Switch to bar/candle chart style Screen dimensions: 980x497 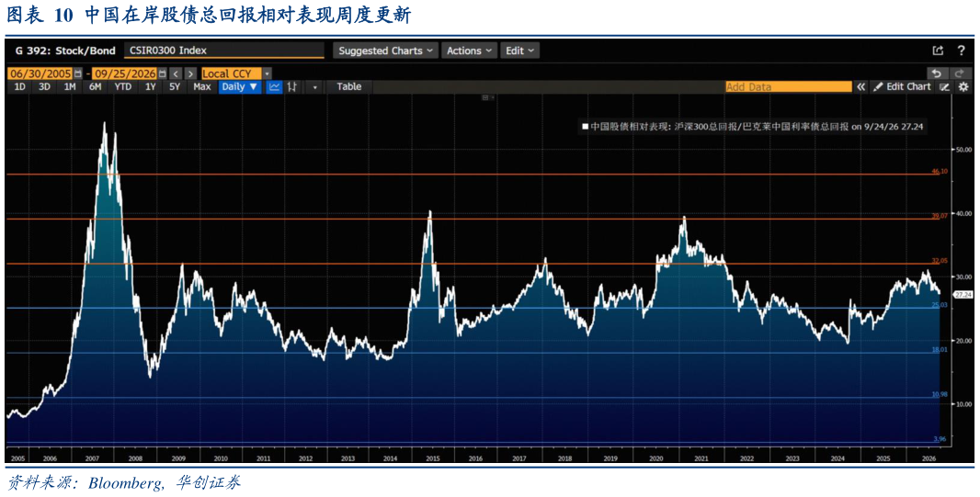291,86
